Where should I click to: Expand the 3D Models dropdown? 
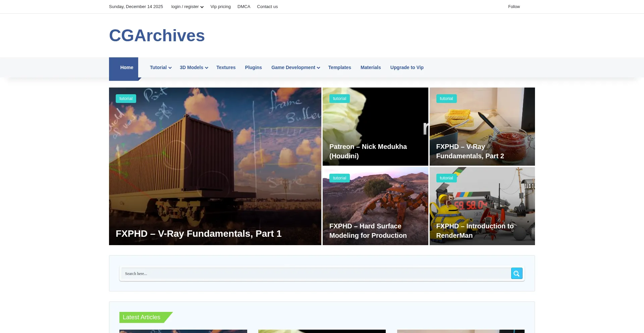pyautogui.click(x=192, y=67)
